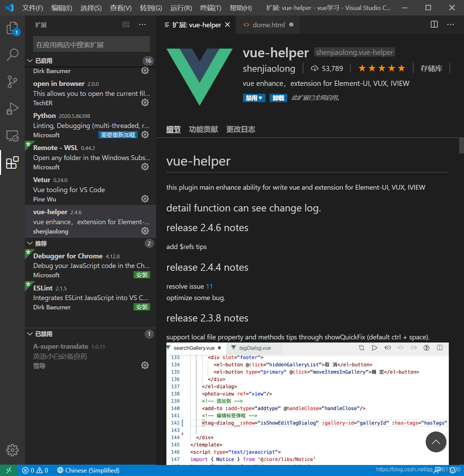Open the 转到(G) menu
The image size is (464, 476).
click(x=151, y=8)
